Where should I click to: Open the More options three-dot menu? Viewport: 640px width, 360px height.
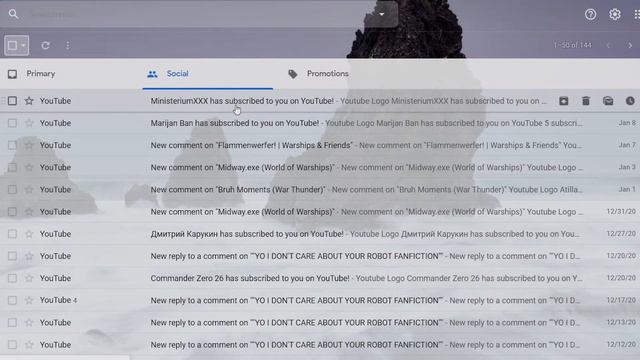pos(68,45)
